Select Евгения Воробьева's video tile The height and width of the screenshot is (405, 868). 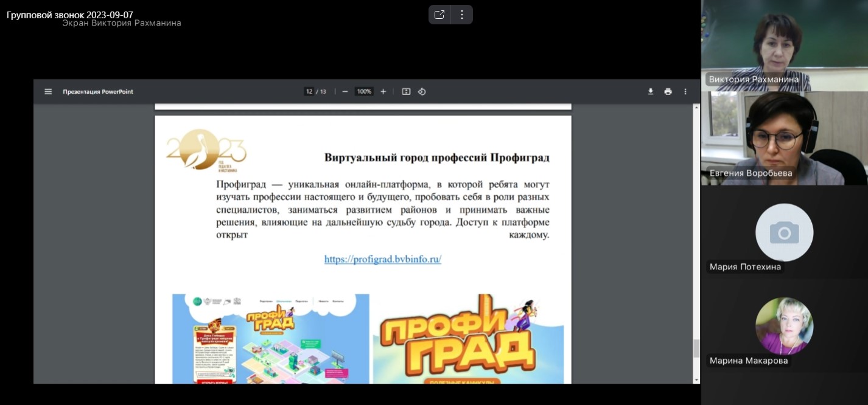point(784,138)
